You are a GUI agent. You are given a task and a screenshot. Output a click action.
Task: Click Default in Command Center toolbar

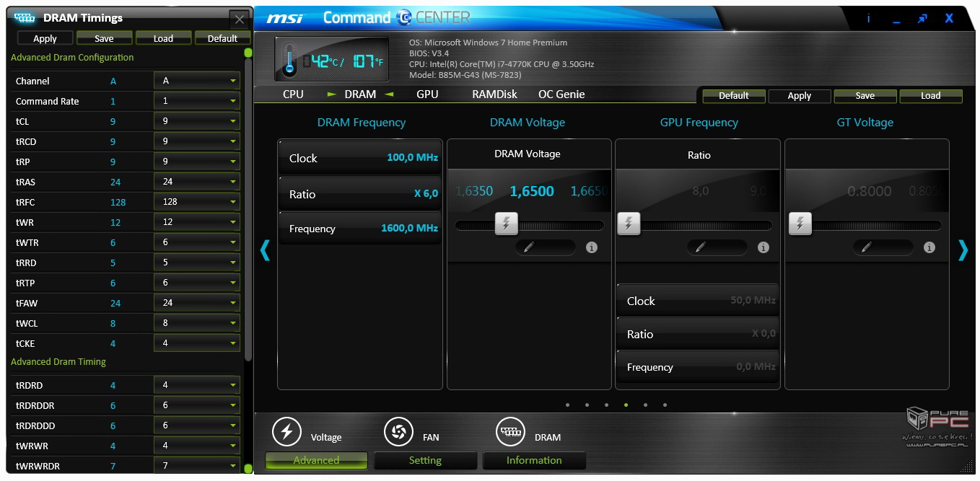(733, 95)
